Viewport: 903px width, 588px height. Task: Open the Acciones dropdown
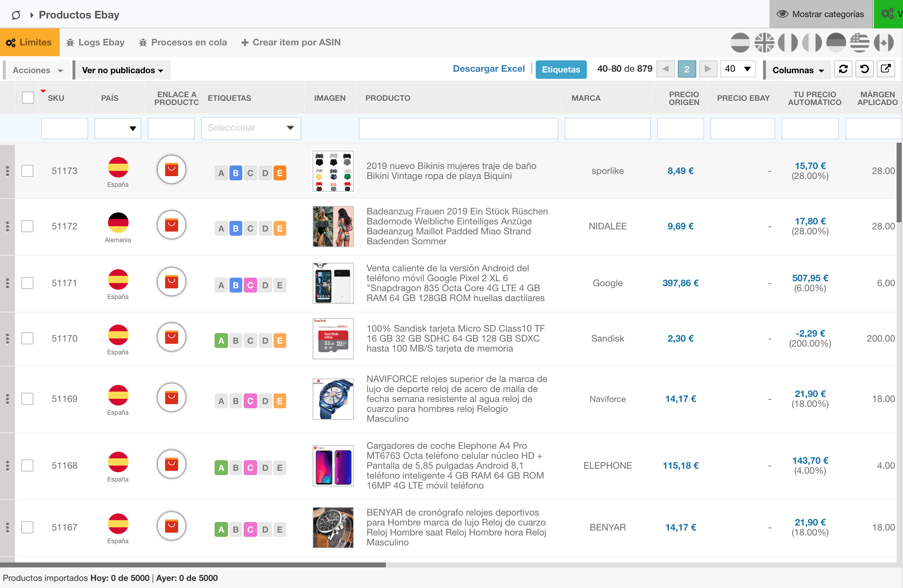[x=37, y=70]
